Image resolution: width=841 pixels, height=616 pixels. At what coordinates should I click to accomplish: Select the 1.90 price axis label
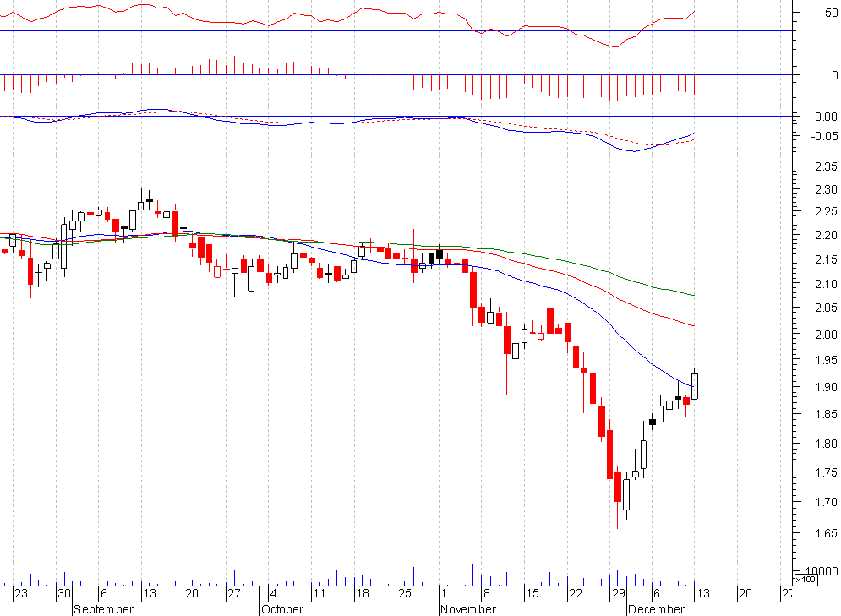pos(826,387)
